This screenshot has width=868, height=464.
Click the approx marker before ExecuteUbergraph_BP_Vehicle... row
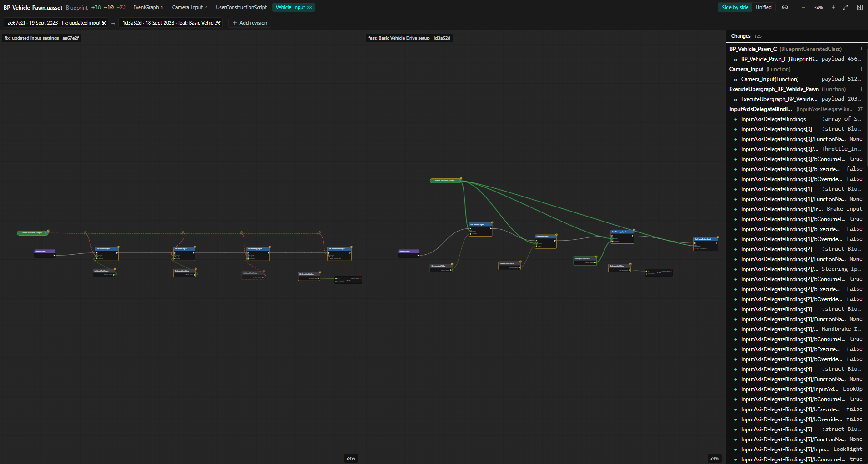click(x=735, y=99)
